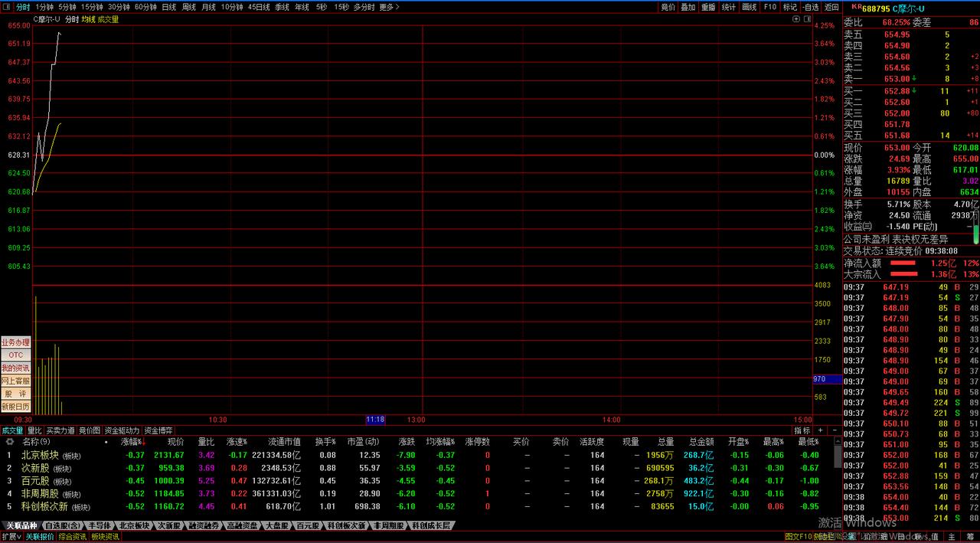The height and width of the screenshot is (543, 980).
Task: Switch to the 月线 monthly chart
Action: point(208,7)
